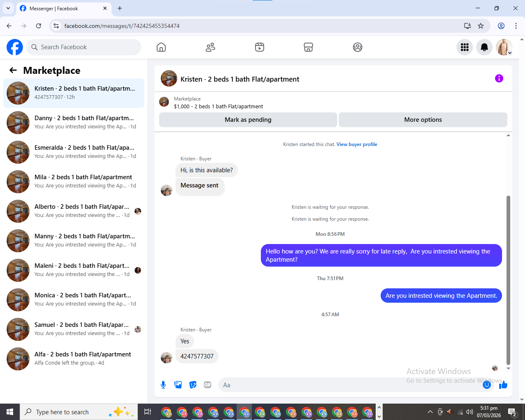Screen dimensions: 525x420
Task: Click the $1,000 listing details text
Action: coord(218,107)
